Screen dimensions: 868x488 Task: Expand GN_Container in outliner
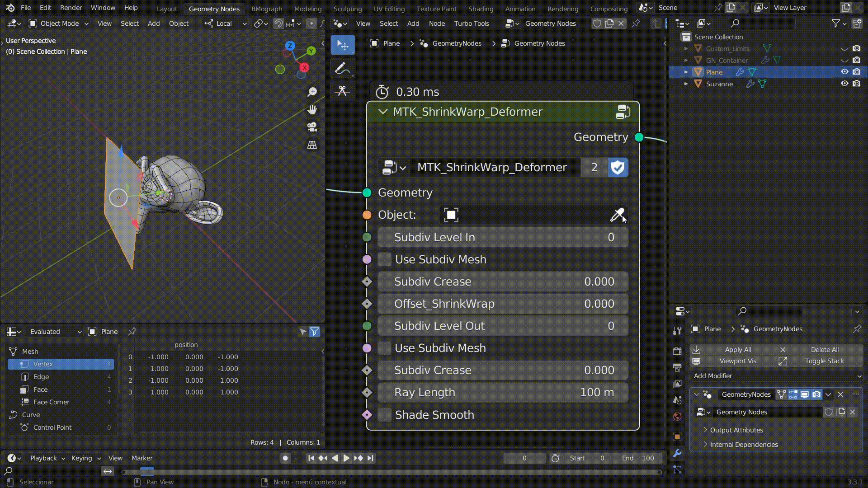[686, 60]
